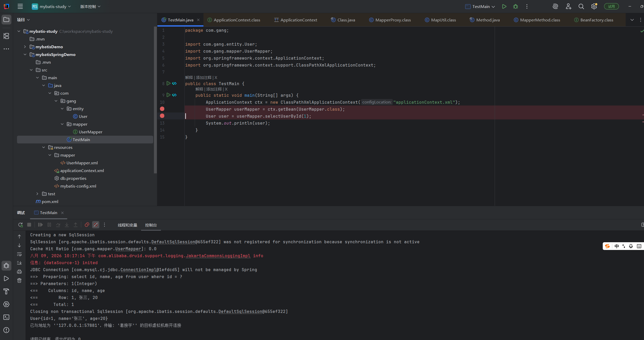Viewport: 644px width, 340px height.
Task: Print console output icon
Action: [19, 272]
